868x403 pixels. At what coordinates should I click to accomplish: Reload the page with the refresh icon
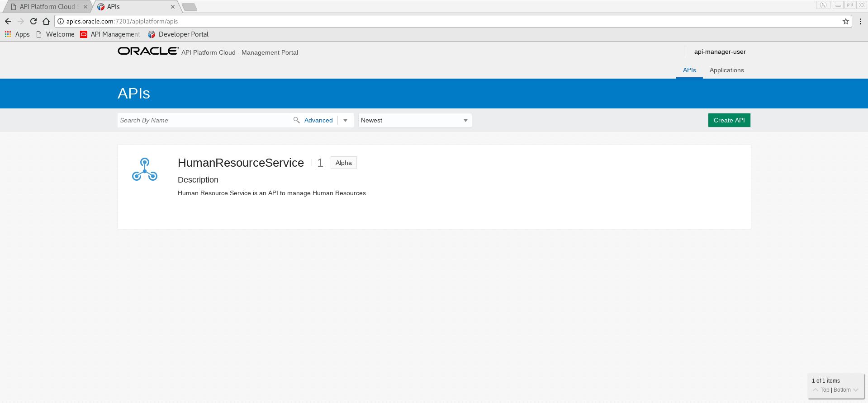pyautogui.click(x=33, y=21)
